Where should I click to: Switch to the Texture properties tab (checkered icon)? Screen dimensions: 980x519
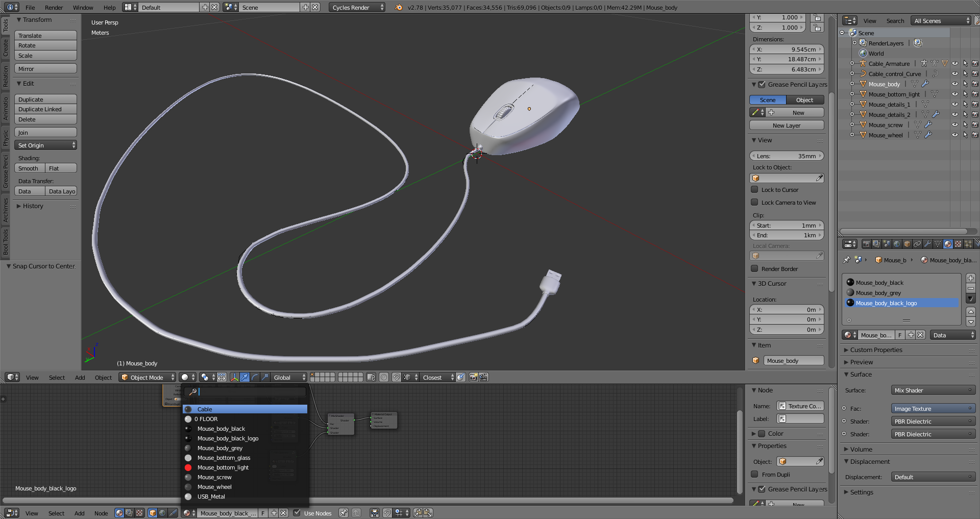pyautogui.click(x=958, y=244)
